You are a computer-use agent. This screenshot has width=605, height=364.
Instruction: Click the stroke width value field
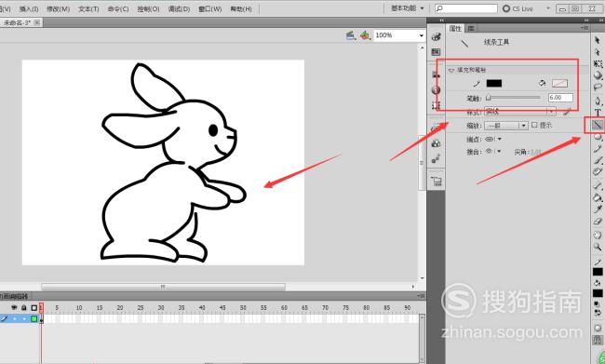(x=560, y=98)
